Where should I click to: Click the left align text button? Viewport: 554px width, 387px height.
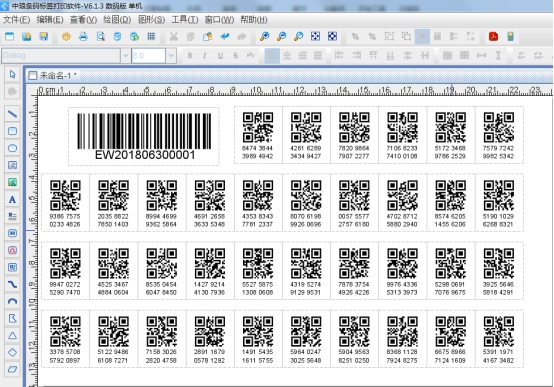point(272,55)
